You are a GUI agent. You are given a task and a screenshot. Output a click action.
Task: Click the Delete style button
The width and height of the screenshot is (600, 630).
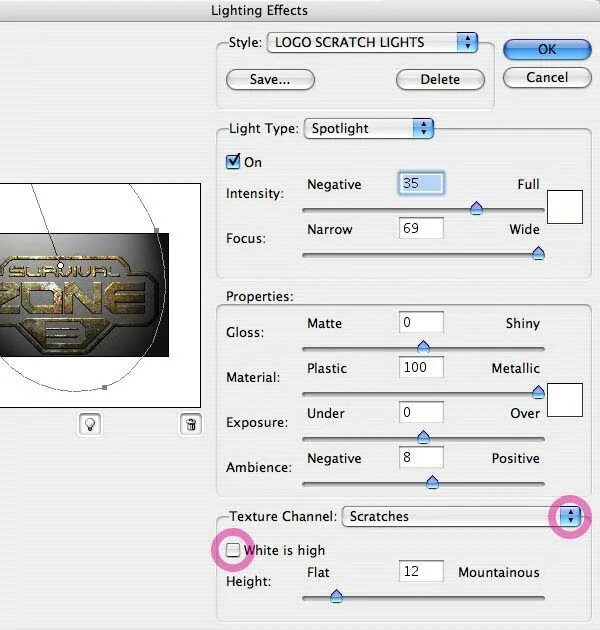coord(440,80)
